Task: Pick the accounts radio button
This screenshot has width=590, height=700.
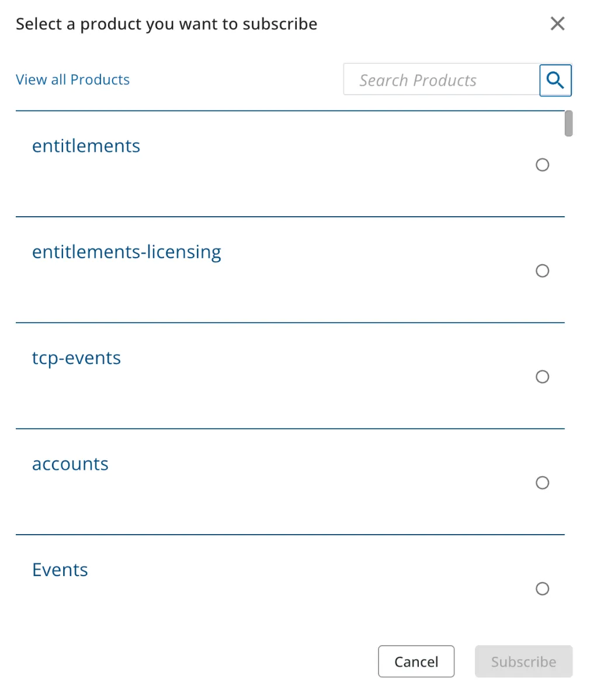Action: click(x=542, y=483)
